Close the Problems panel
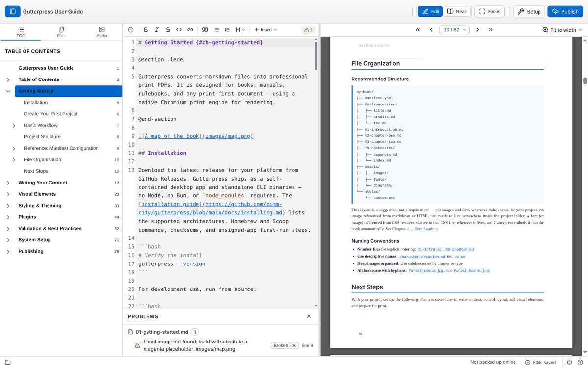This screenshot has height=368, width=588. [x=309, y=316]
